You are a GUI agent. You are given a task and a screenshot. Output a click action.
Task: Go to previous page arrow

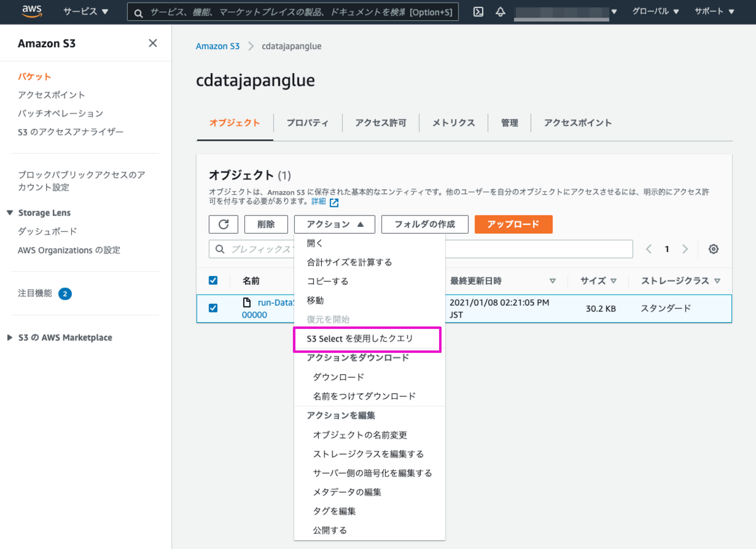(x=649, y=249)
